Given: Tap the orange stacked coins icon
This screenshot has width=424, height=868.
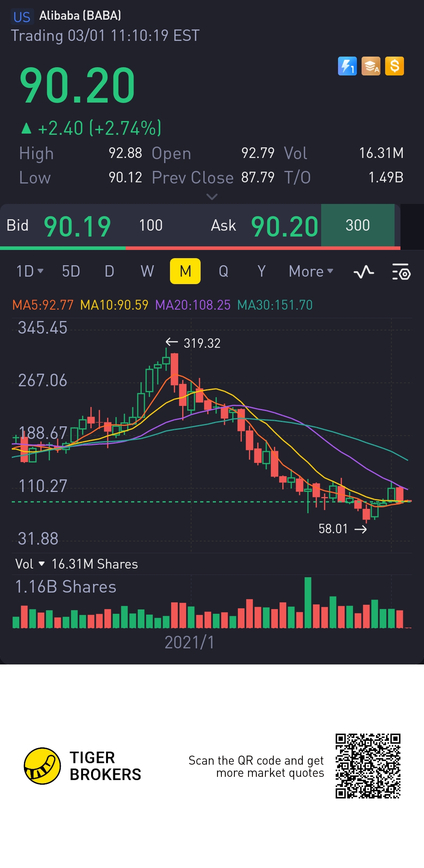Looking at the screenshot, I should tap(371, 66).
